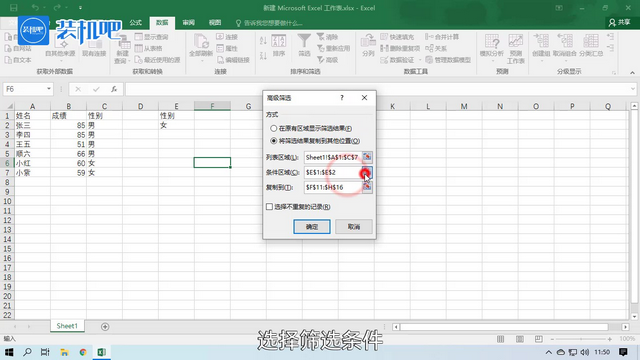Viewport: 640px width, 360px height.
Task: Expand the What-If Analysis (模拟分析) dropdown
Action: click(492, 61)
